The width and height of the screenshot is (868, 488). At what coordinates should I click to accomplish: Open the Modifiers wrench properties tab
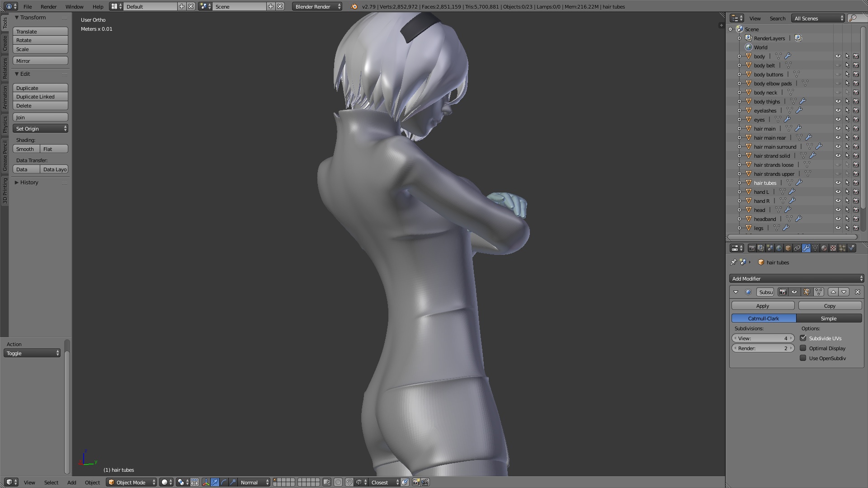tap(806, 248)
